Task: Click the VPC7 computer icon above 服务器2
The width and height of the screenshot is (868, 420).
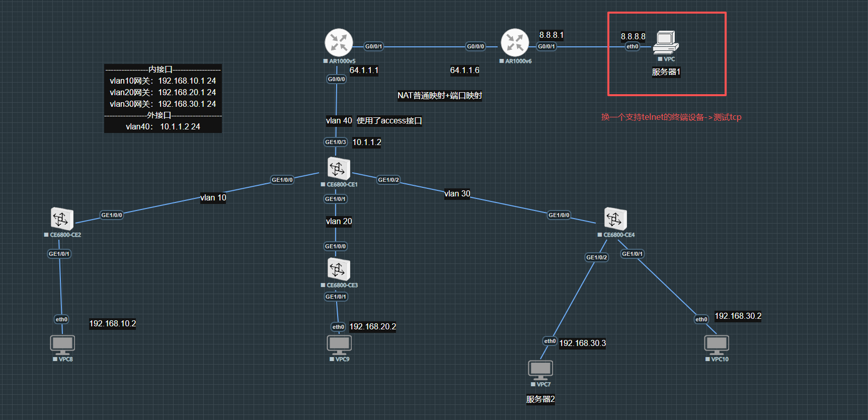Action: pos(540,370)
